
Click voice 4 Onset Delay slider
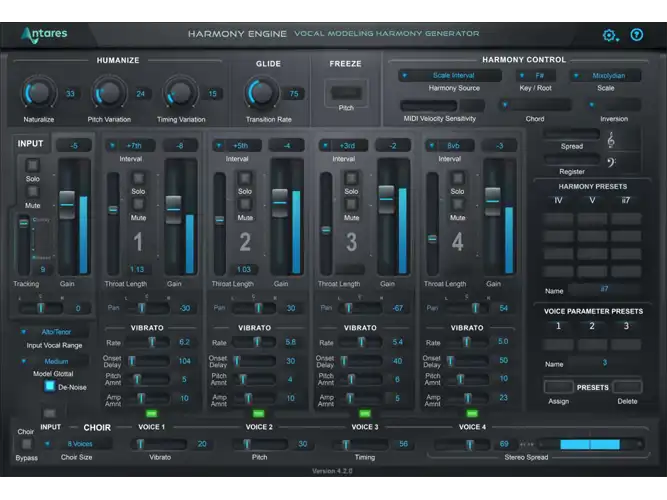[x=468, y=361]
